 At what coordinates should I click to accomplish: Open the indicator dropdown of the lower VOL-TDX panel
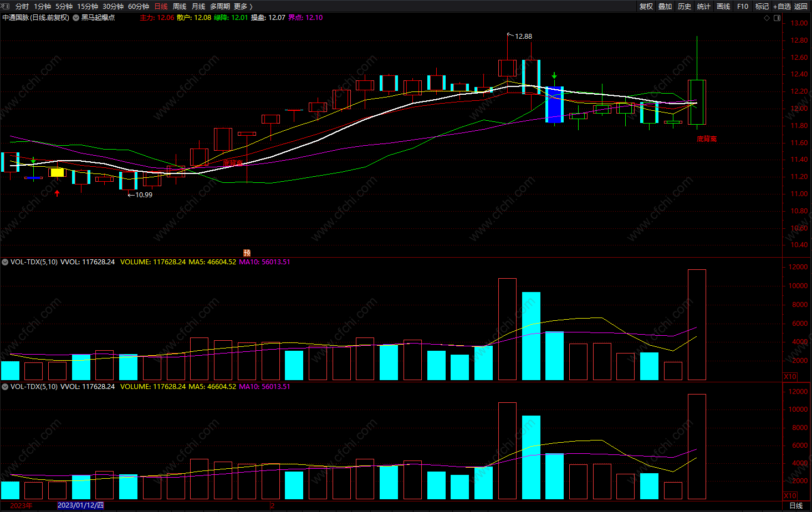click(5, 387)
